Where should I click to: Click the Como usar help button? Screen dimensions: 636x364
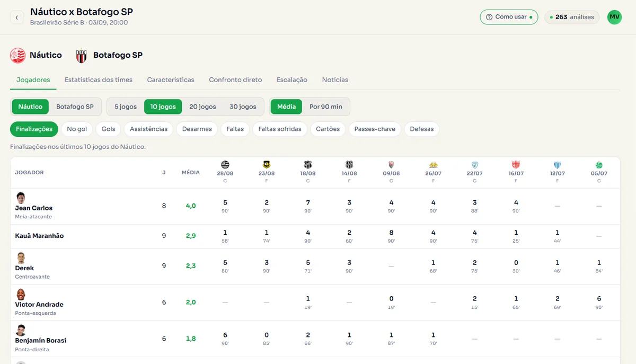tap(509, 17)
